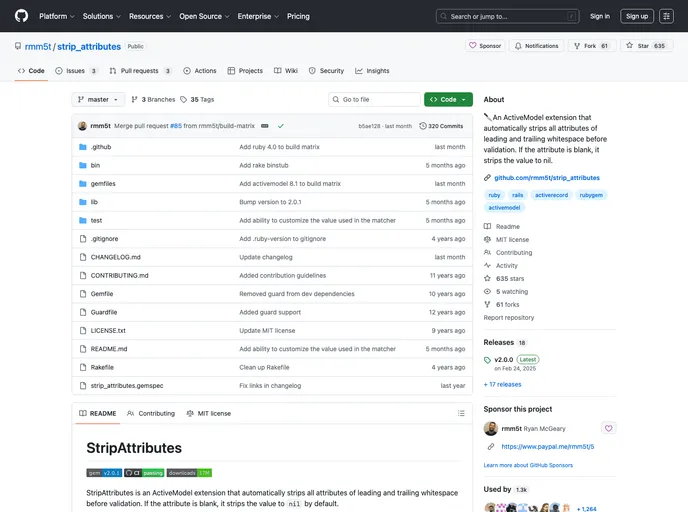
Task: Open the strip_attributes.gemspec file
Action: click(x=127, y=386)
